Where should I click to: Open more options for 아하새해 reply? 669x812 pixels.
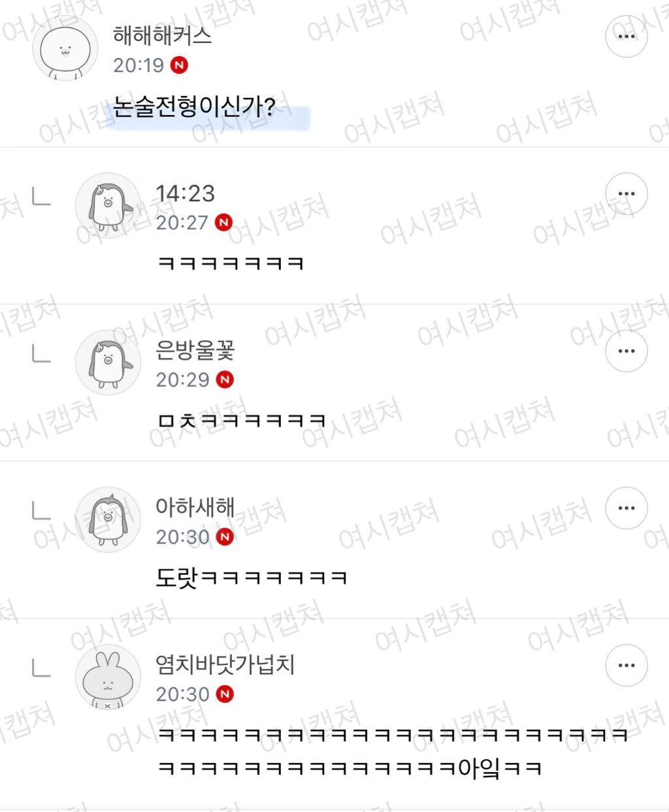626,508
